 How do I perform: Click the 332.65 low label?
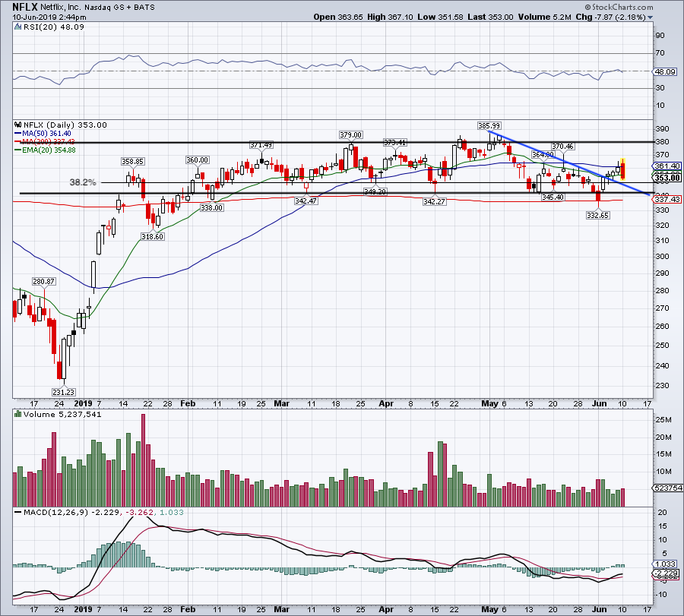tap(597, 216)
